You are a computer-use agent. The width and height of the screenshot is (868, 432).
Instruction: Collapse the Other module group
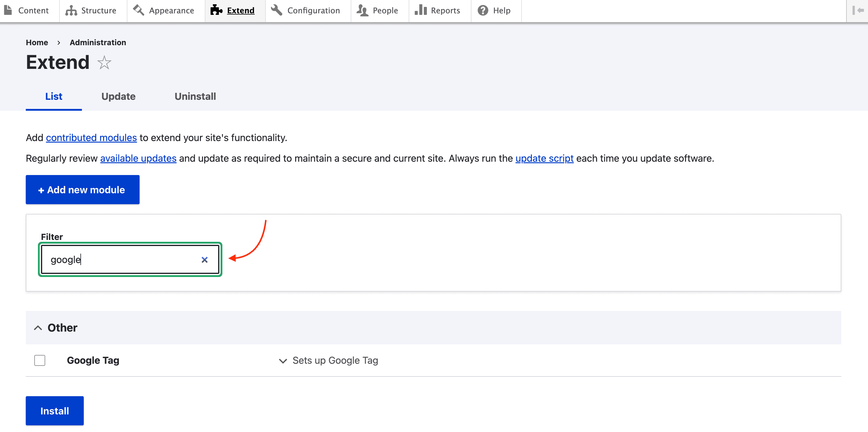[38, 328]
